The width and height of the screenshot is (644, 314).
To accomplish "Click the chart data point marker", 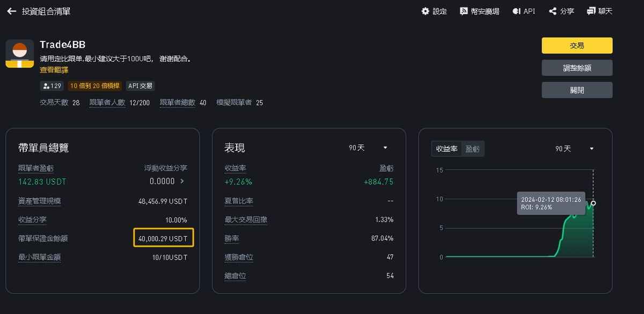I will (x=593, y=203).
